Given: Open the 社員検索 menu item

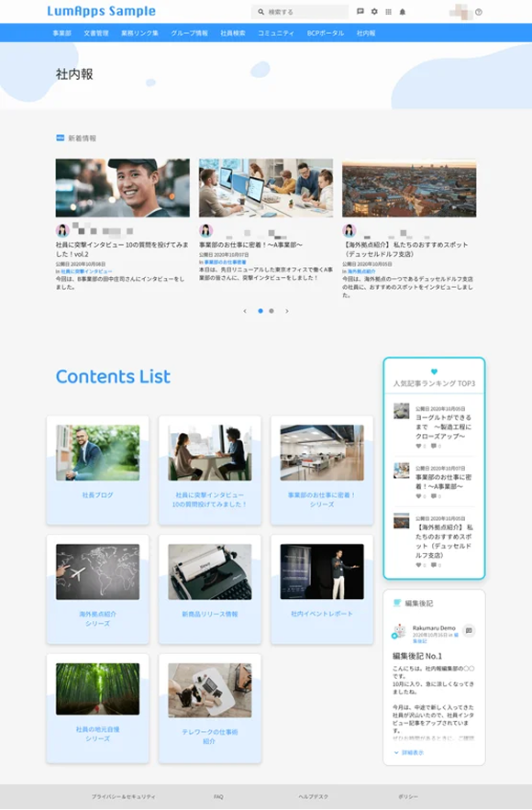Looking at the screenshot, I should point(233,33).
